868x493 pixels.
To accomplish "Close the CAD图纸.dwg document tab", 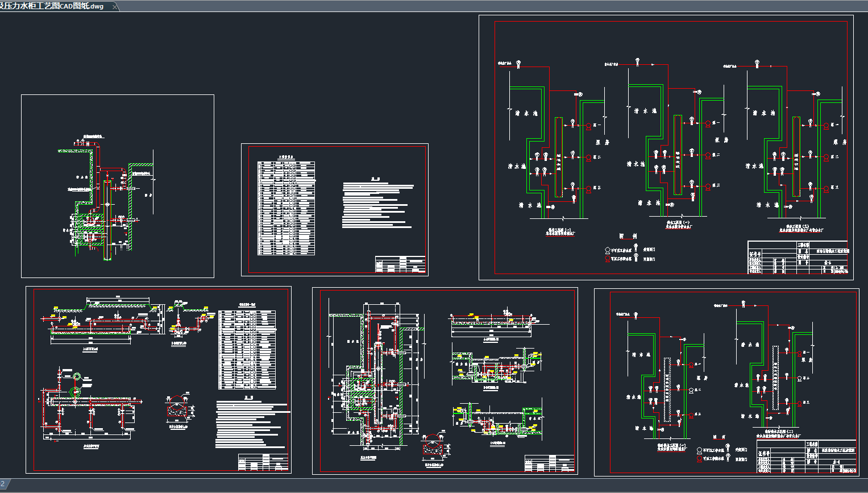I will coord(115,7).
